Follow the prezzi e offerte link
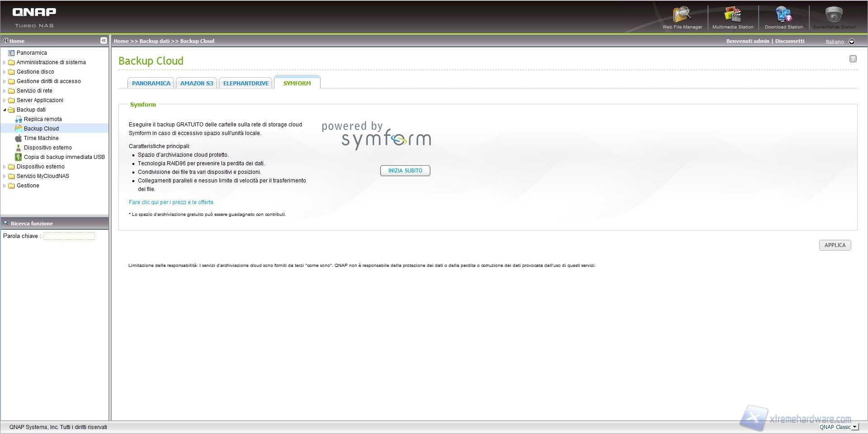This screenshot has height=434, width=868. (x=172, y=202)
